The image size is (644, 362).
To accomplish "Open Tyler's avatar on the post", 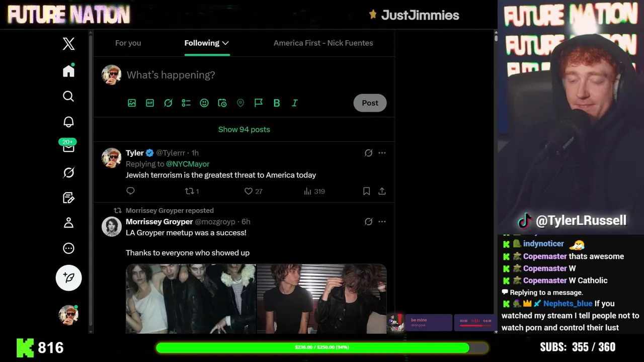I will pos(112,158).
